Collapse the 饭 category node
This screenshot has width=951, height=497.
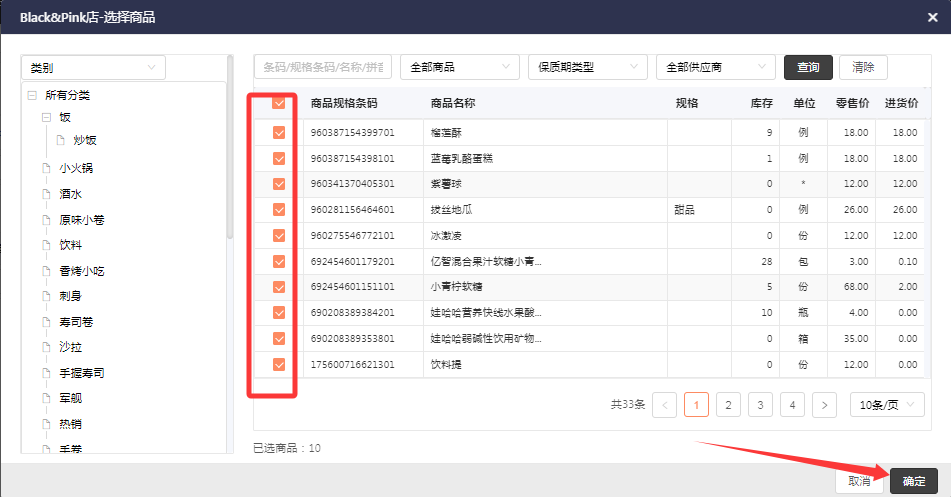click(x=46, y=118)
